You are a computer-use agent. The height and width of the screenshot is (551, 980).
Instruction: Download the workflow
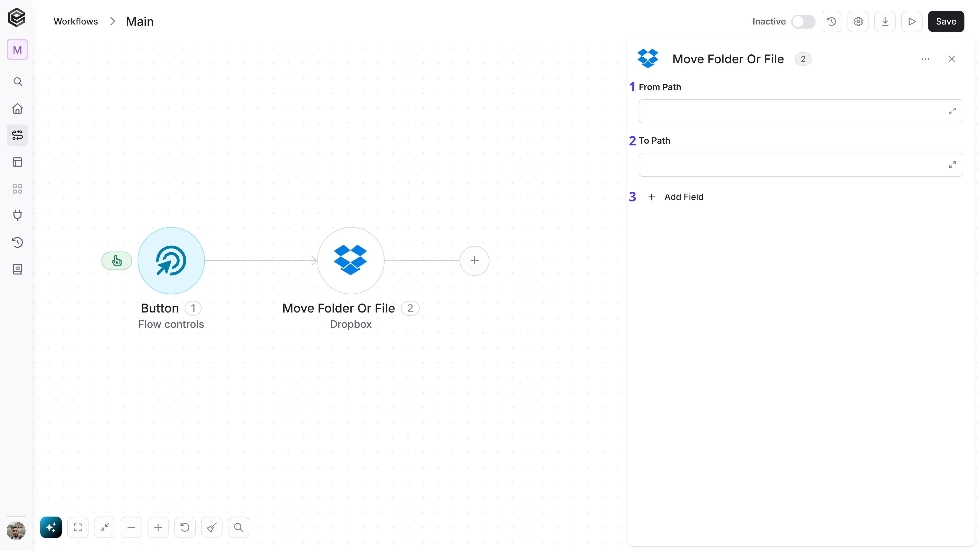coord(885,22)
